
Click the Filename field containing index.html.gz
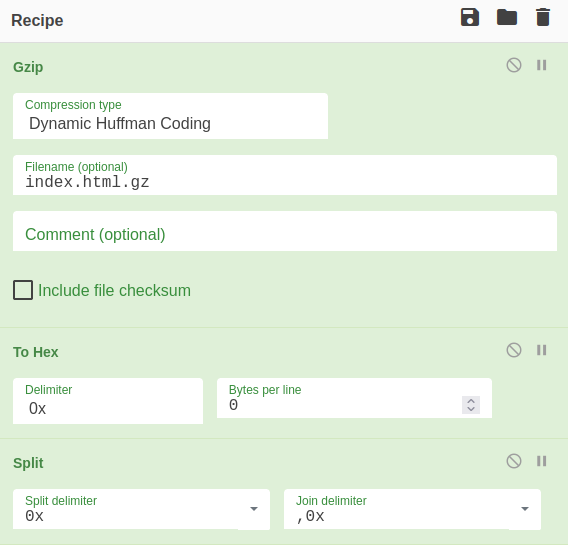285,175
